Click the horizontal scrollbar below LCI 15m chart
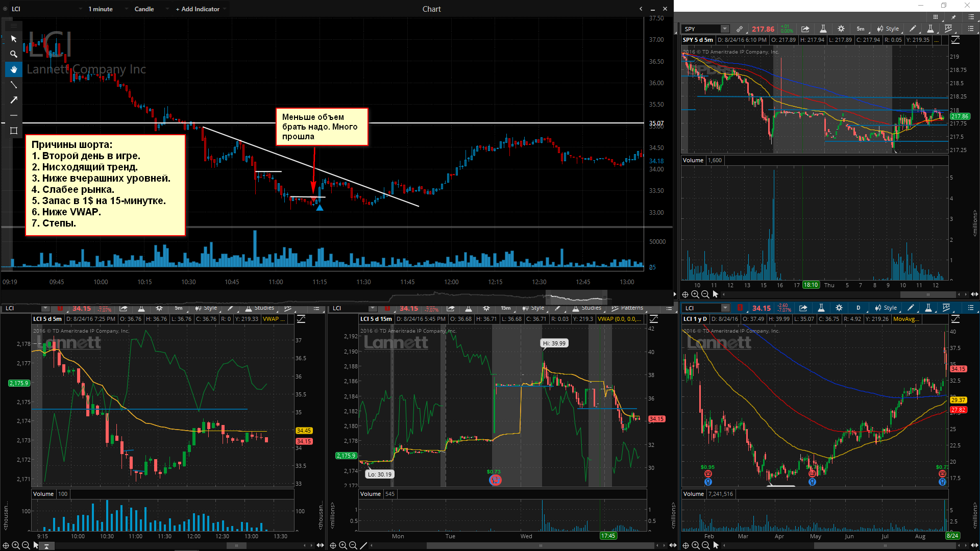980x551 pixels. click(x=541, y=545)
